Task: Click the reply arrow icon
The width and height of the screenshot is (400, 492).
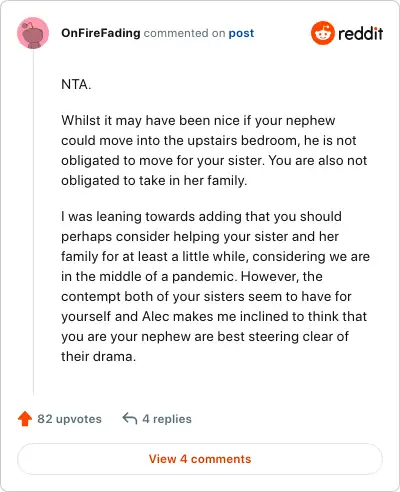Action: pyautogui.click(x=130, y=418)
